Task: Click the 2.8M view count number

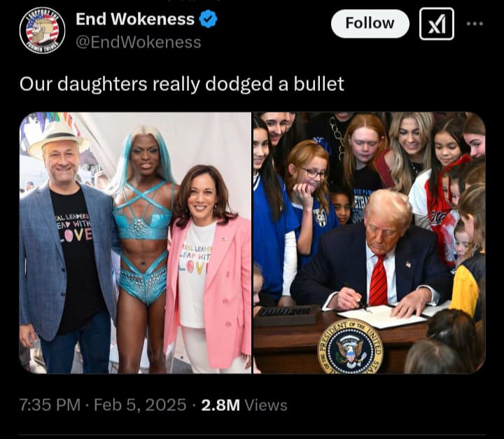Action: coord(220,405)
